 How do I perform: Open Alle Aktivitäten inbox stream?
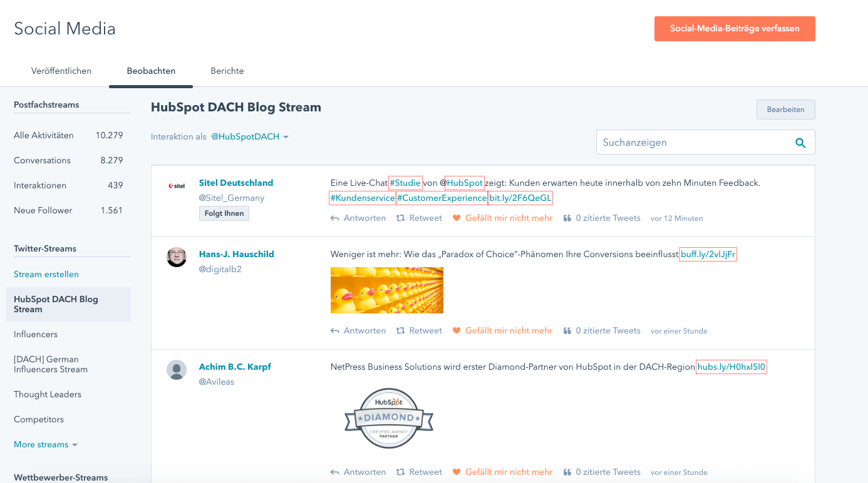tap(68, 135)
